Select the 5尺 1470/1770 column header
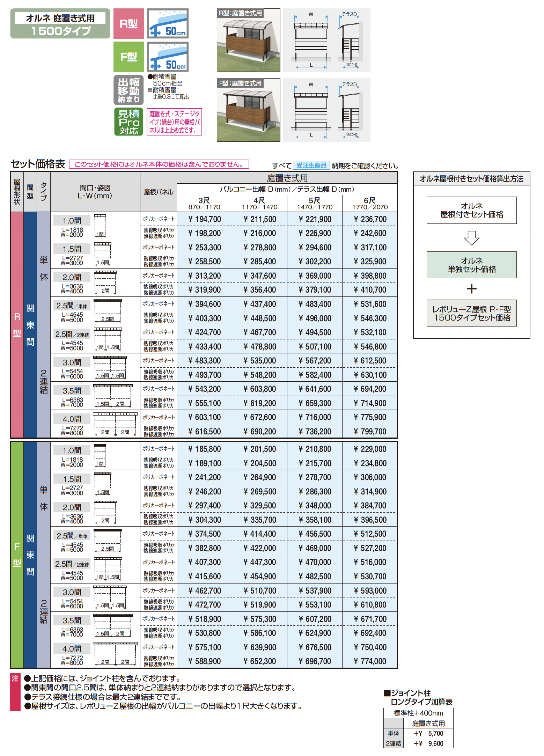Image resolution: width=544 pixels, height=756 pixels. pyautogui.click(x=315, y=203)
